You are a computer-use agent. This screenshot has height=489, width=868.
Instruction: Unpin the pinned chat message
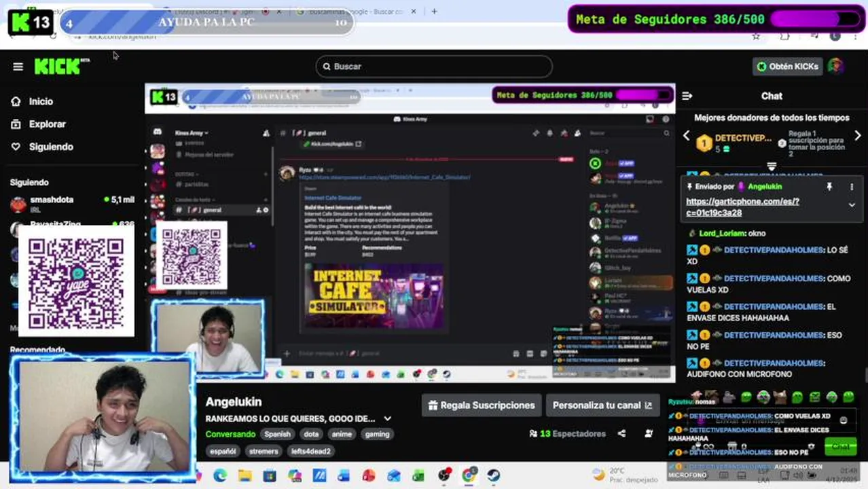pyautogui.click(x=829, y=186)
